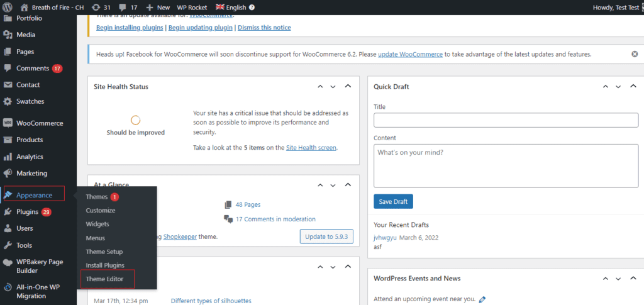Click the pages icon beside 48 Pages

click(x=228, y=204)
